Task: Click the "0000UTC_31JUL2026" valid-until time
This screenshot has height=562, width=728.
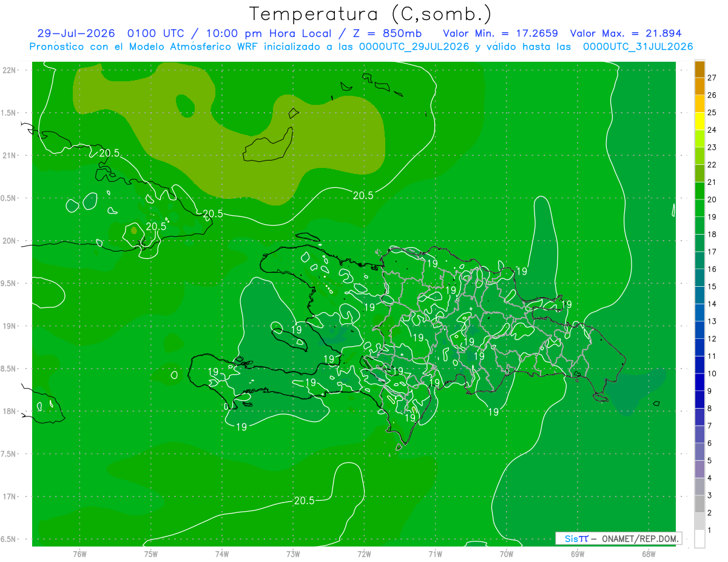Action: click(x=638, y=47)
